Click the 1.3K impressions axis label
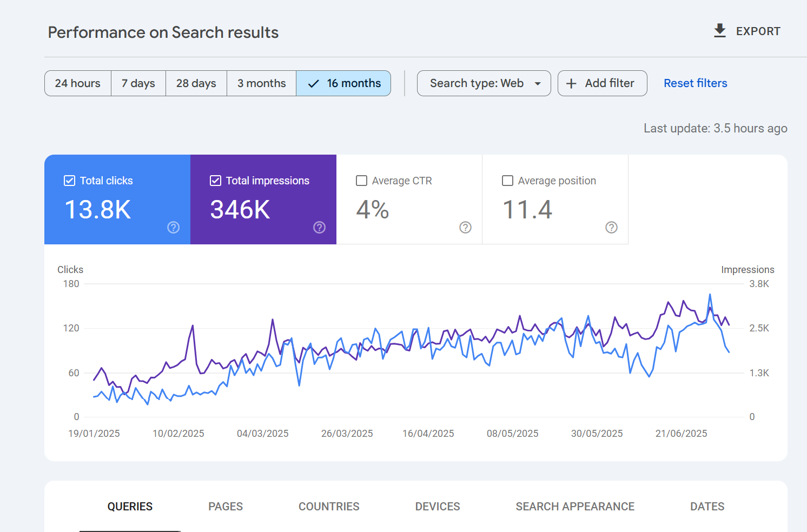Viewport: 807px width, 532px height. [x=759, y=373]
